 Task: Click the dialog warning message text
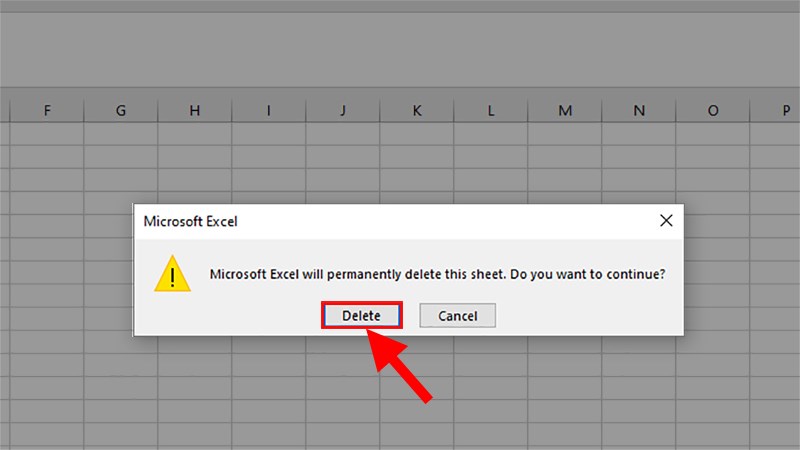coord(437,274)
